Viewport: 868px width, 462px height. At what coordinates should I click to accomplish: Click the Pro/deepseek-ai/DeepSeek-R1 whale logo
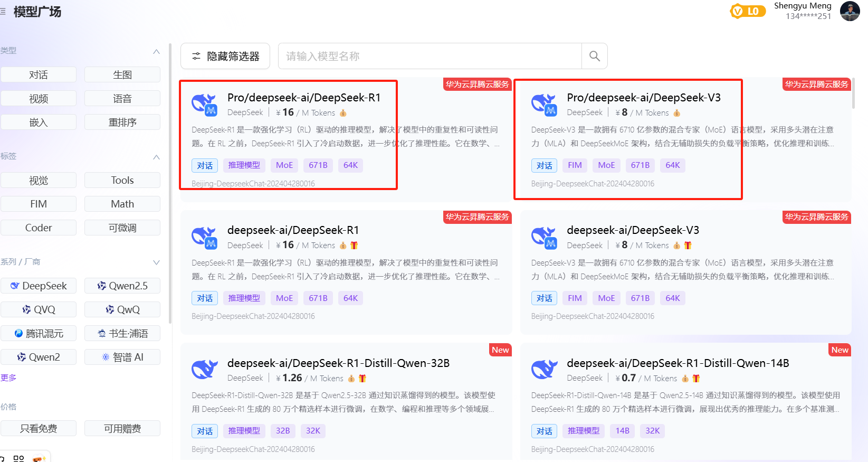[x=204, y=105]
